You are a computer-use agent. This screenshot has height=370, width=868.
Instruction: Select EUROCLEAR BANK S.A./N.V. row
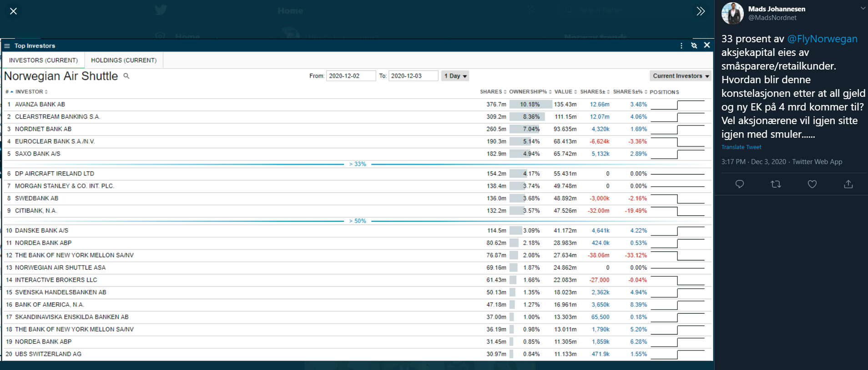[357, 141]
